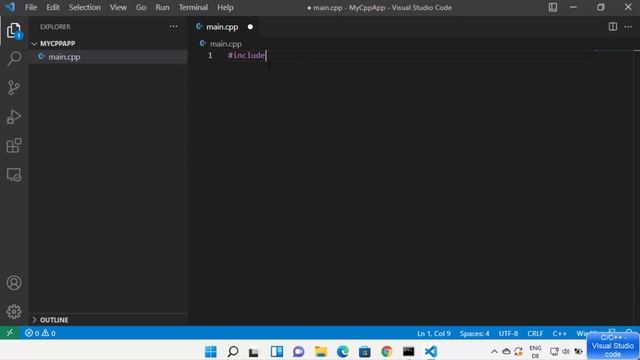Image resolution: width=640 pixels, height=360 pixels.
Task: Split the editor to the right
Action: (613, 27)
